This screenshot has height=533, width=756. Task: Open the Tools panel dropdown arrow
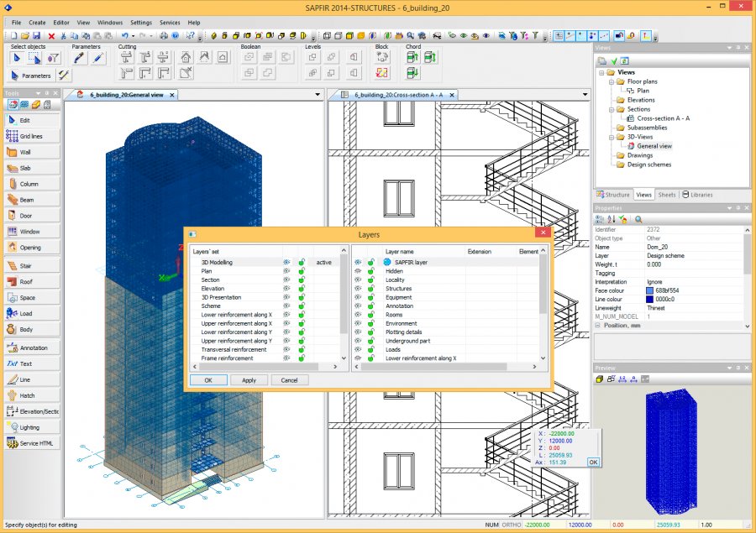pos(38,93)
